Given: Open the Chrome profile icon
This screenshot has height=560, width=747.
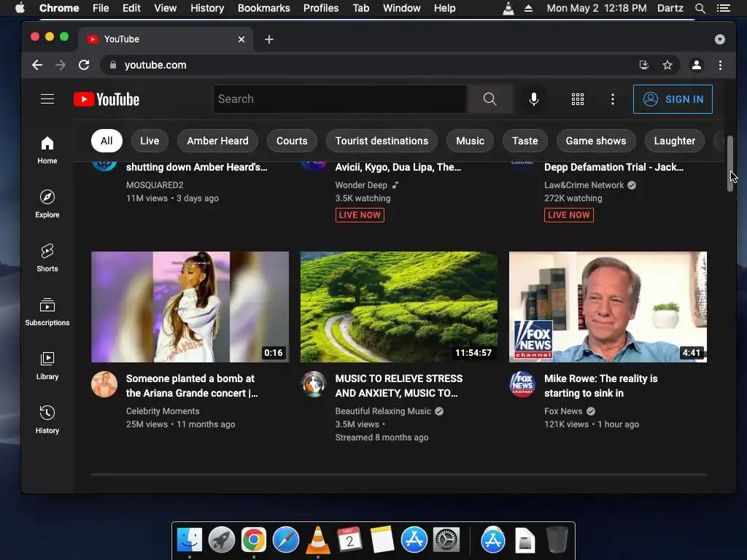Looking at the screenshot, I should pos(697,65).
